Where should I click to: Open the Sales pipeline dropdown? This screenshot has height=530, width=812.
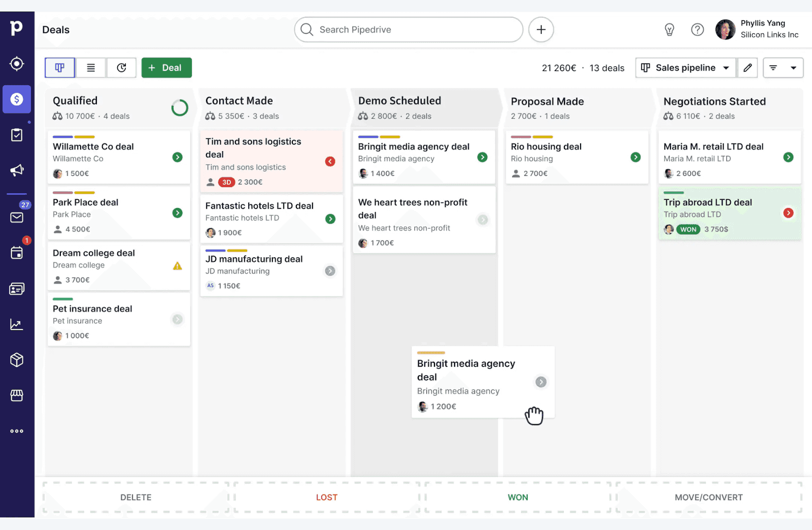pyautogui.click(x=685, y=67)
